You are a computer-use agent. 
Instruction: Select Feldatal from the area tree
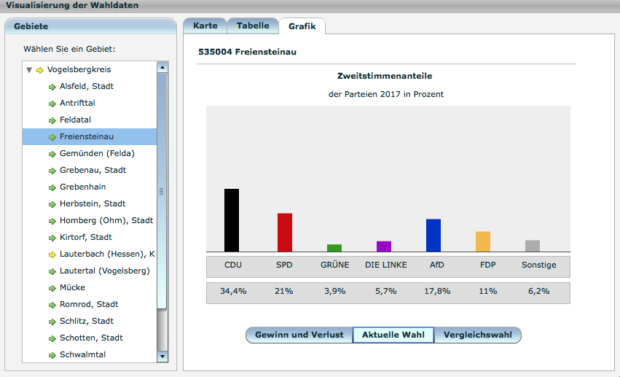[x=75, y=120]
